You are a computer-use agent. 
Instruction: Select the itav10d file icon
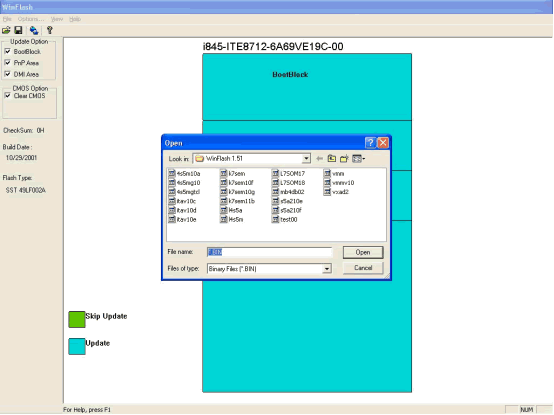(x=172, y=210)
